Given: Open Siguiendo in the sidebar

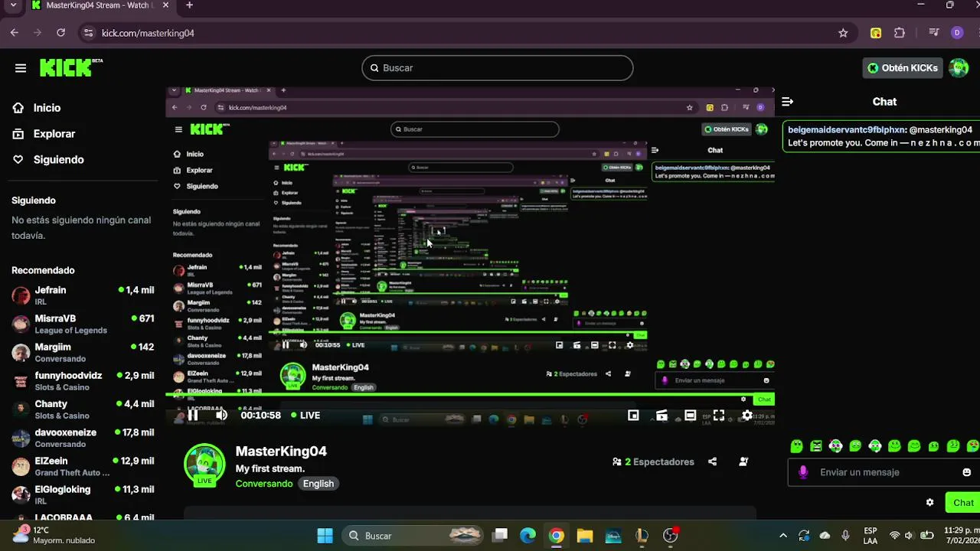Looking at the screenshot, I should 48,160.
